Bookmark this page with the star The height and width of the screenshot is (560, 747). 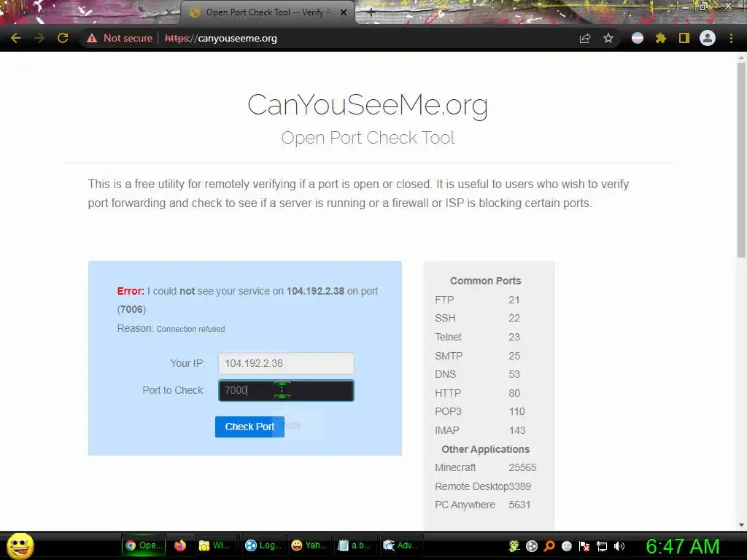click(x=608, y=38)
